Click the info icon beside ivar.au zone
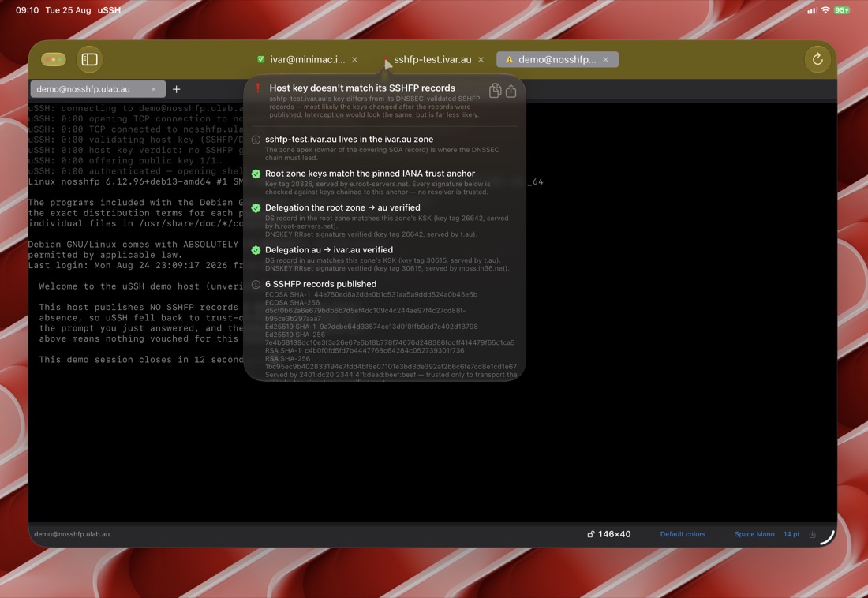868x598 pixels. (256, 140)
